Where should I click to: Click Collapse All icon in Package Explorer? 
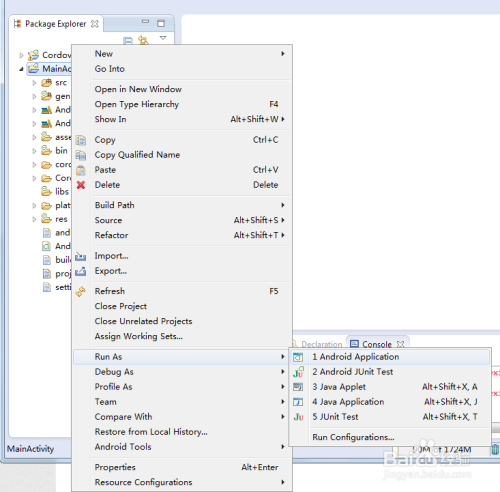point(128,41)
